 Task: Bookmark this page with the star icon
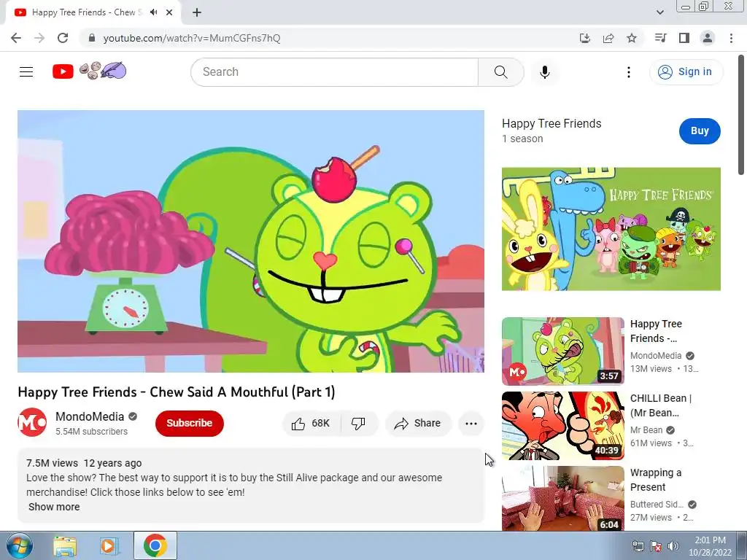click(x=632, y=38)
